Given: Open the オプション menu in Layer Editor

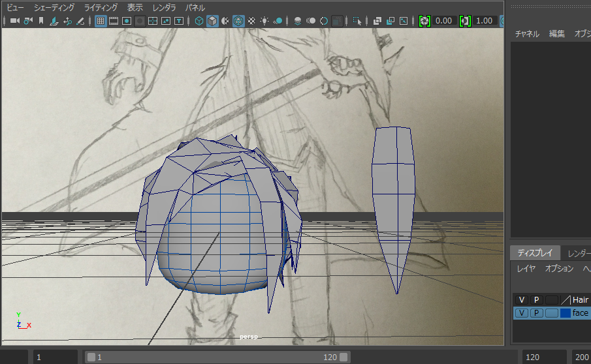Looking at the screenshot, I should tap(560, 268).
